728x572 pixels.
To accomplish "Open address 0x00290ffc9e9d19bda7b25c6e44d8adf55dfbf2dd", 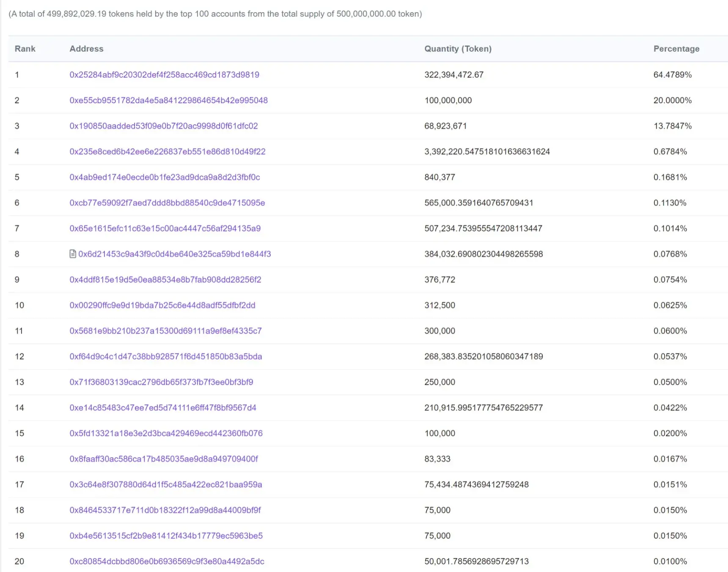I will click(162, 305).
